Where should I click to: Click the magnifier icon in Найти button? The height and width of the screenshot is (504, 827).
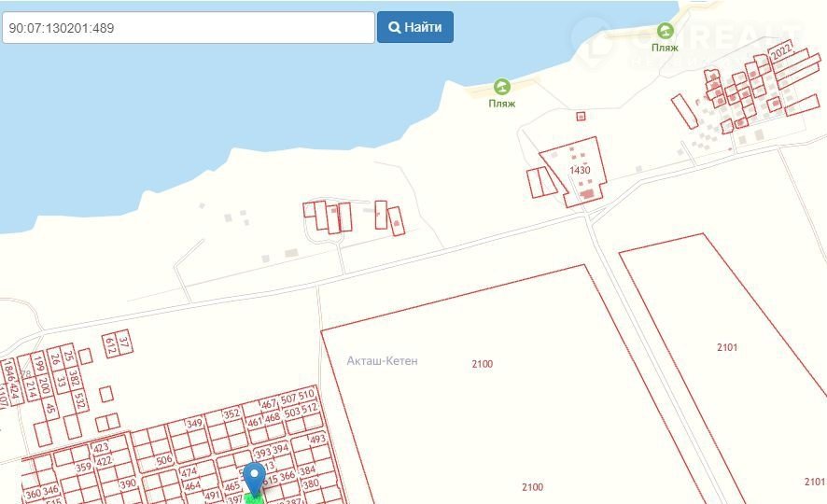(x=394, y=27)
